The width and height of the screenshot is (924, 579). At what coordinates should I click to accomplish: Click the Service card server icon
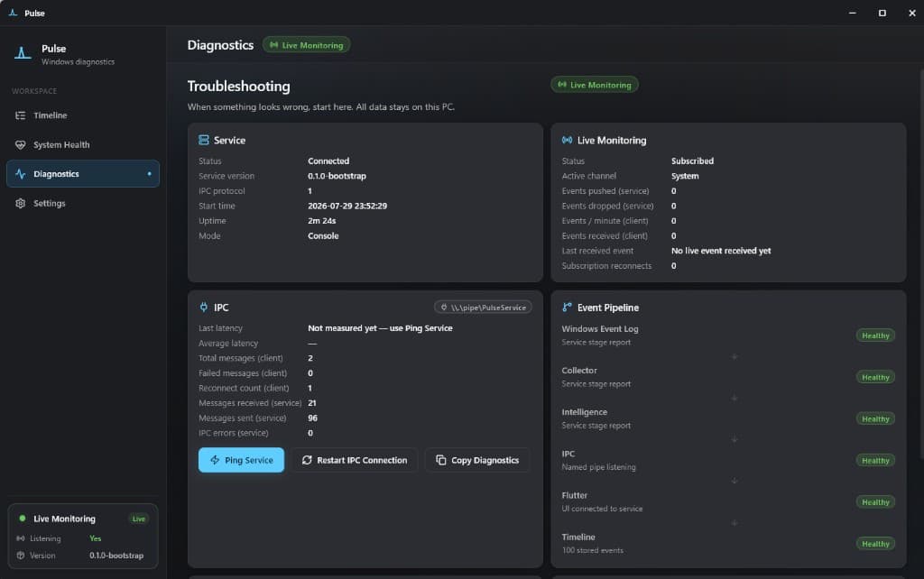coord(204,140)
